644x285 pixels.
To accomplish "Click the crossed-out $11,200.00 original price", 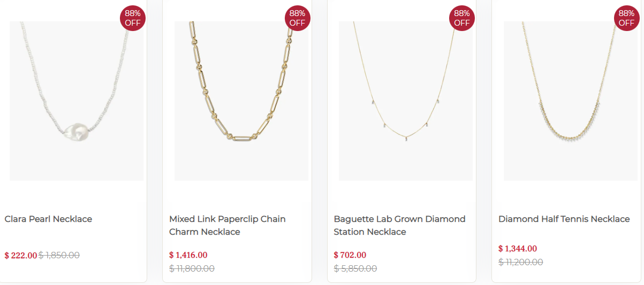I will point(520,262).
